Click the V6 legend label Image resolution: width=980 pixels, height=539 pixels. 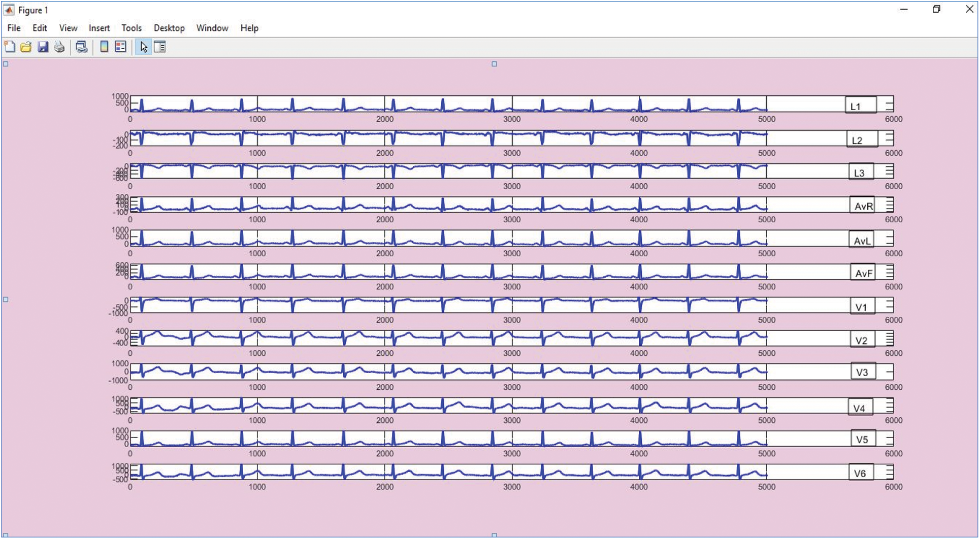[x=860, y=473]
